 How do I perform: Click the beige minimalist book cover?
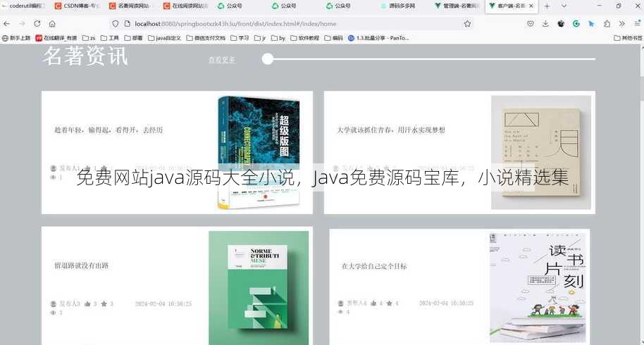point(541,152)
